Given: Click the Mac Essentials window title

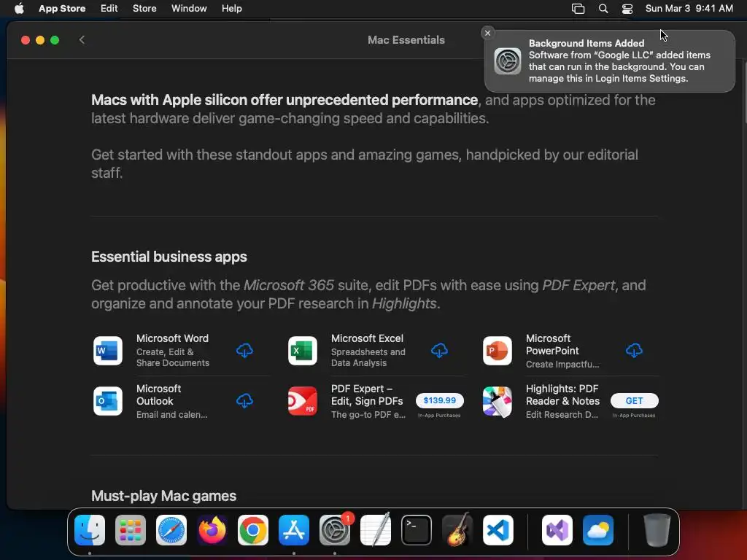Looking at the screenshot, I should [x=406, y=40].
